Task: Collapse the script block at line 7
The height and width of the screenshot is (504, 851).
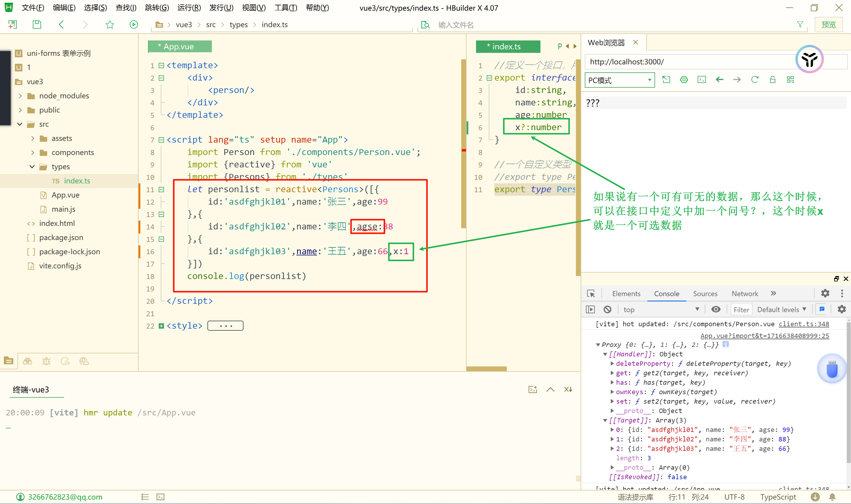Action: click(161, 140)
